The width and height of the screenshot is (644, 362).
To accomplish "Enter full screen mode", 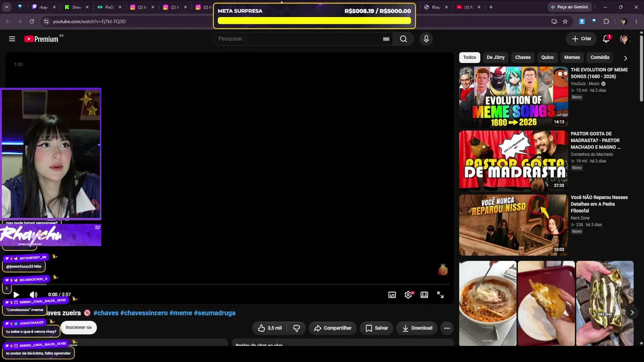I will 440,295.
